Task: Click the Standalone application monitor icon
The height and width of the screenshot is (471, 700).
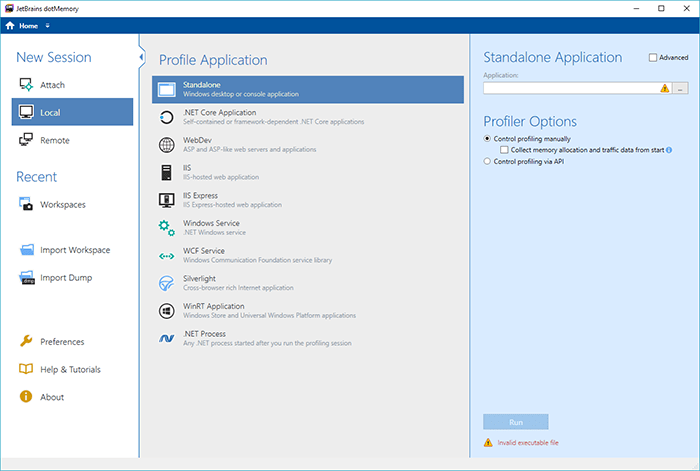Action: (x=167, y=90)
